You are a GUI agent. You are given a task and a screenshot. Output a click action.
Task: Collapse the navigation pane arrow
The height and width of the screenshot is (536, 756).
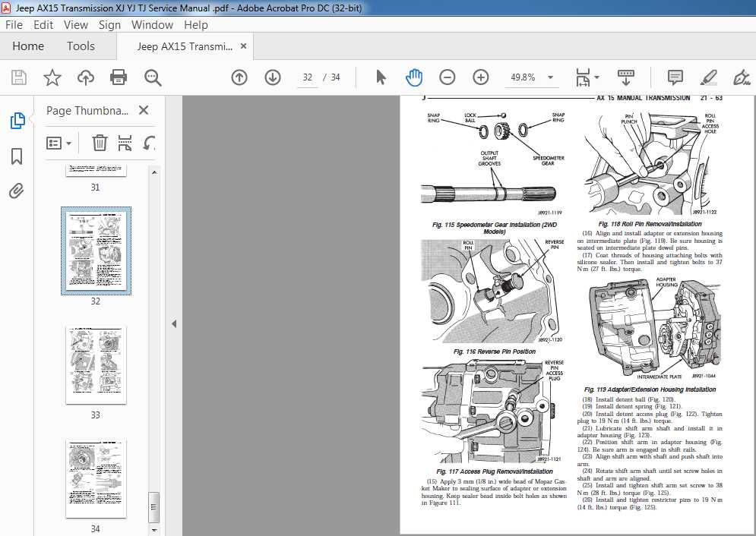point(174,324)
